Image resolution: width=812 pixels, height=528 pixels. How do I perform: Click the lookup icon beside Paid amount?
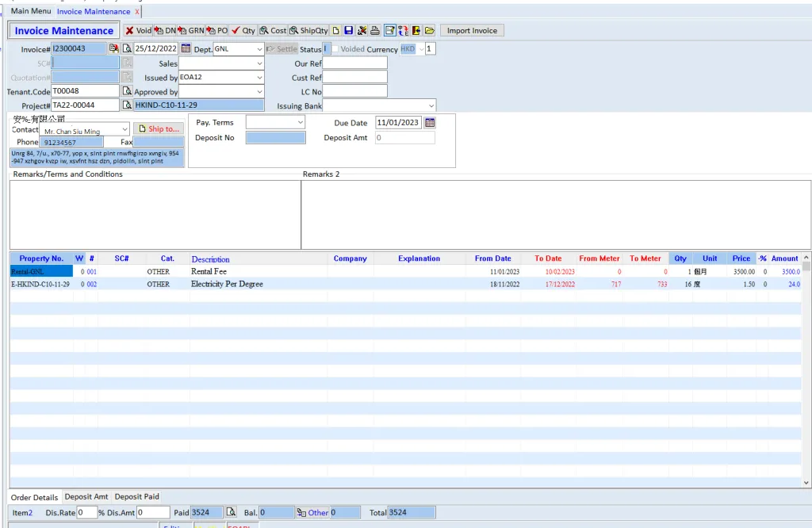point(231,513)
